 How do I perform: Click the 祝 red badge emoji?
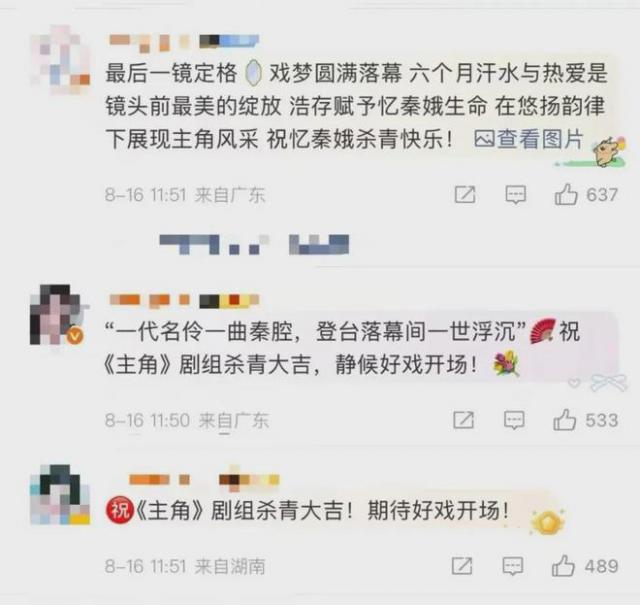[x=120, y=510]
